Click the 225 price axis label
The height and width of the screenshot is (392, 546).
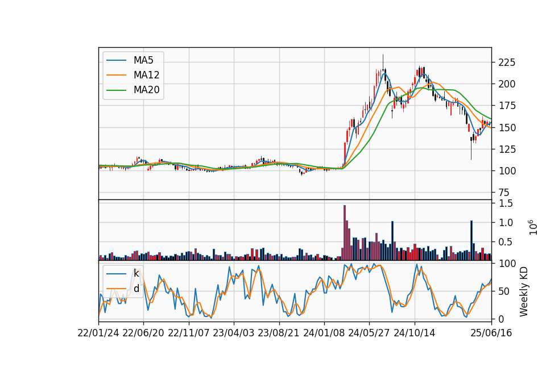click(507, 62)
